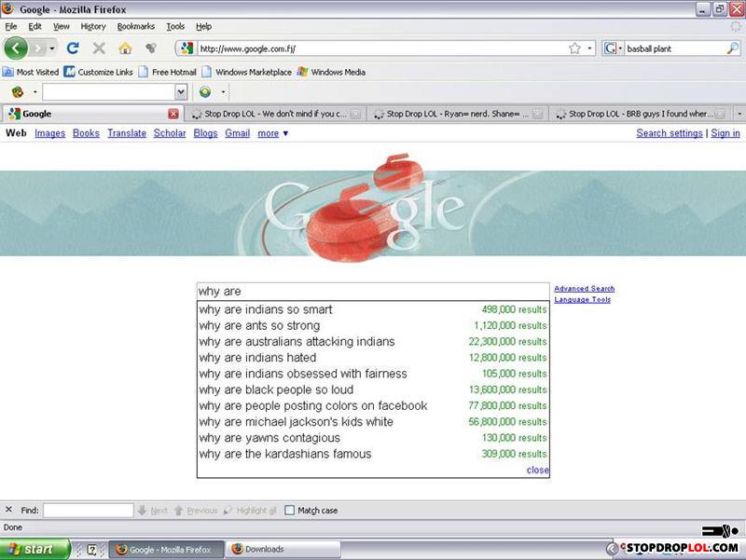Open the Free Hotmail bookmark

(168, 73)
